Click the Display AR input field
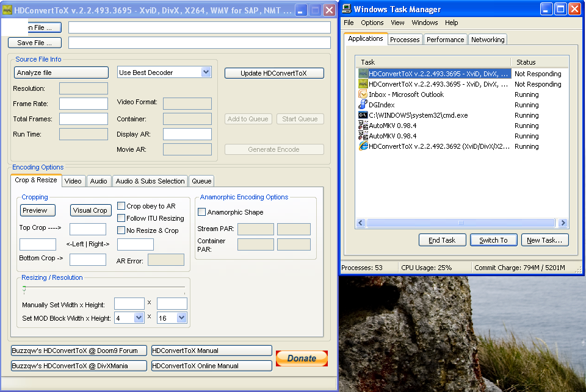586x392 pixels. coord(187,134)
